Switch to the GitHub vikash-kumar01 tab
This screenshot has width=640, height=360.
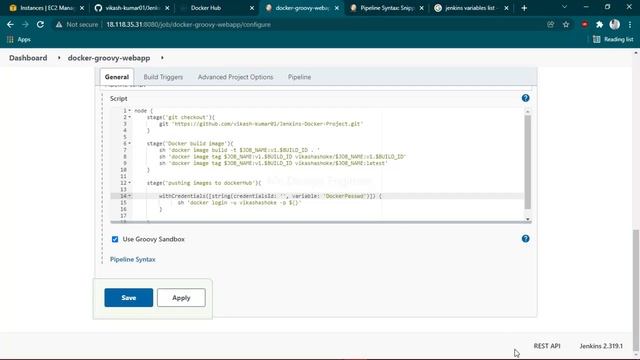tap(131, 8)
